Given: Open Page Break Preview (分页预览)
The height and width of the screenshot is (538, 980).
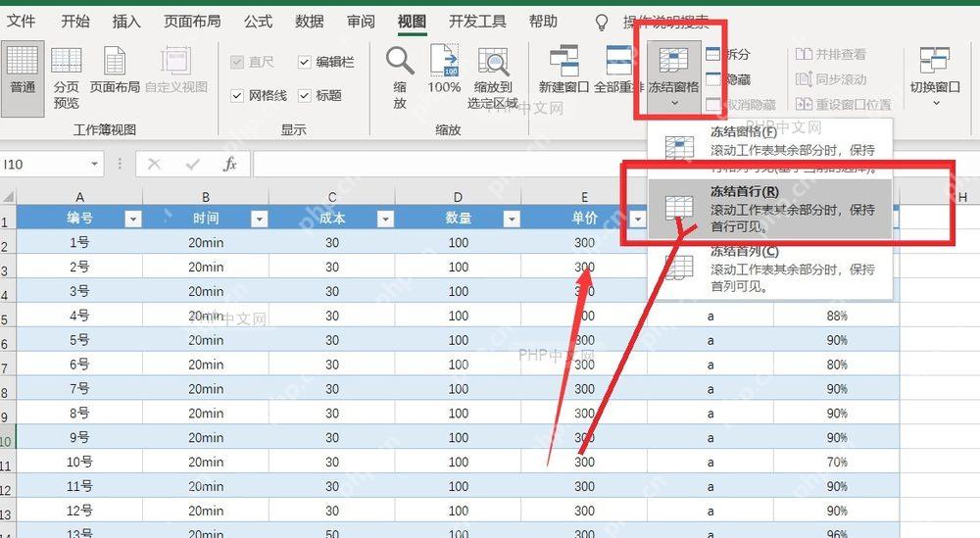Looking at the screenshot, I should point(67,78).
